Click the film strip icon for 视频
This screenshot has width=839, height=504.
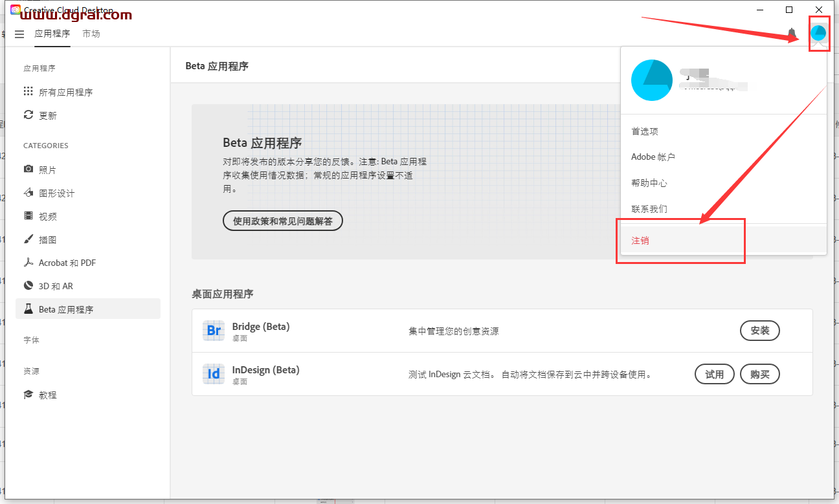(x=28, y=215)
